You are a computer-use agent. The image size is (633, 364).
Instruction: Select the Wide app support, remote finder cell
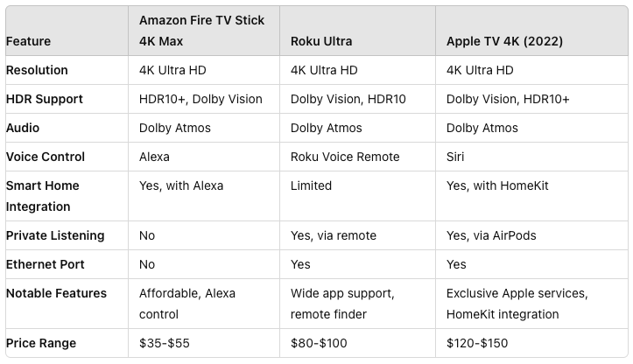[x=342, y=304]
